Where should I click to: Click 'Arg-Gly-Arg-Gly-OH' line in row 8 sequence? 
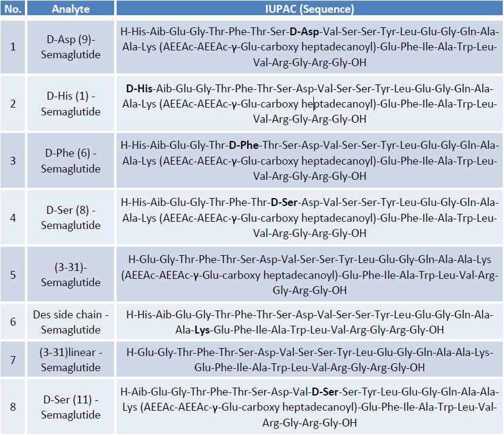point(310,422)
